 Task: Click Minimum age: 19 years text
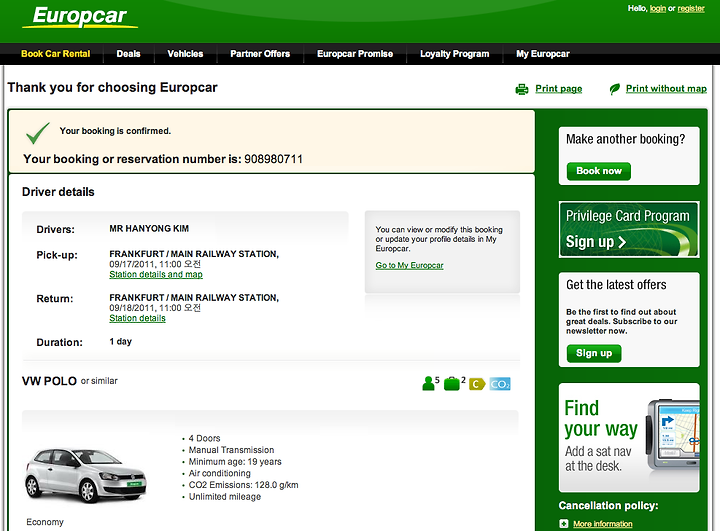tap(235, 461)
